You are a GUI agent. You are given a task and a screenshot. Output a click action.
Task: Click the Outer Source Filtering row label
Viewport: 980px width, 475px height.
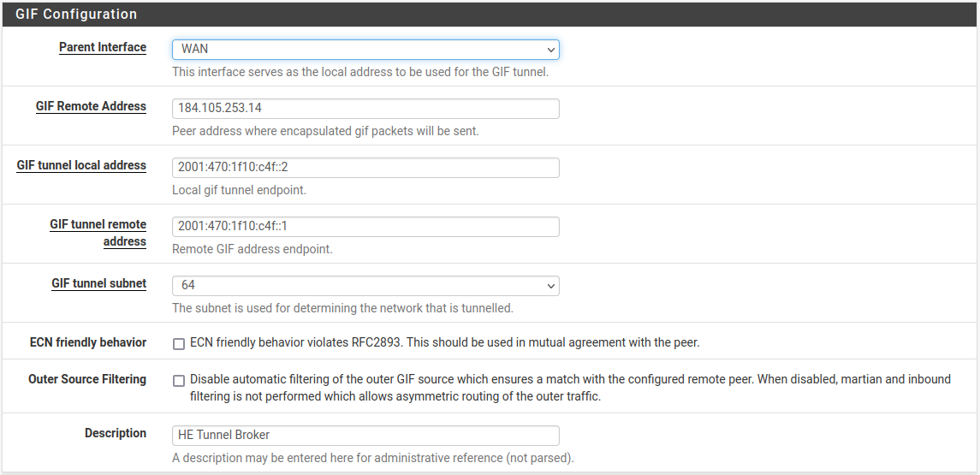[x=87, y=380]
